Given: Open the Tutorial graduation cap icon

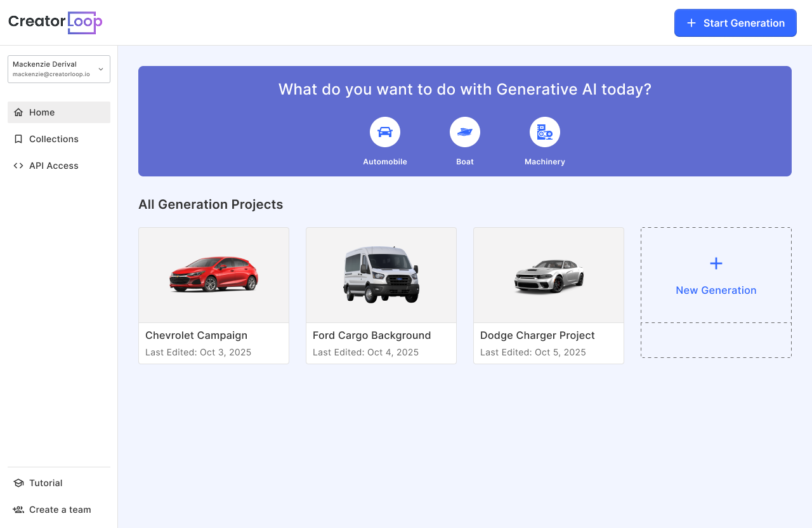Looking at the screenshot, I should (x=18, y=483).
